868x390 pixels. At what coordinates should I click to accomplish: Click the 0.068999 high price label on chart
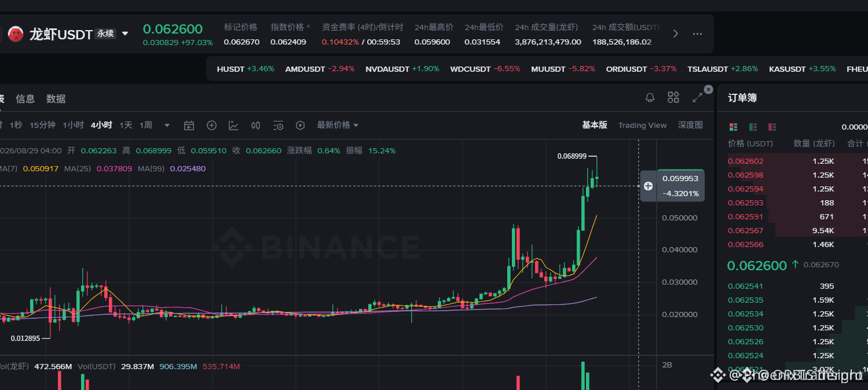(572, 156)
